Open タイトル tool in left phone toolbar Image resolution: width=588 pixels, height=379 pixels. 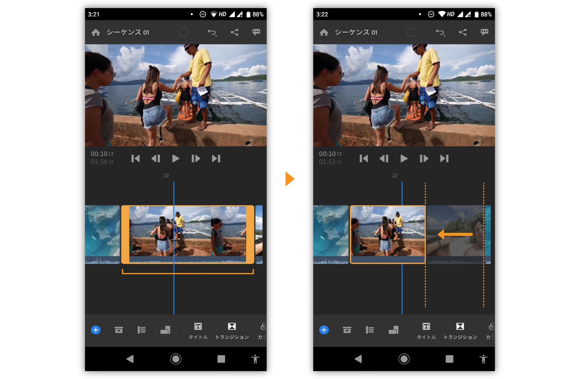tap(198, 330)
